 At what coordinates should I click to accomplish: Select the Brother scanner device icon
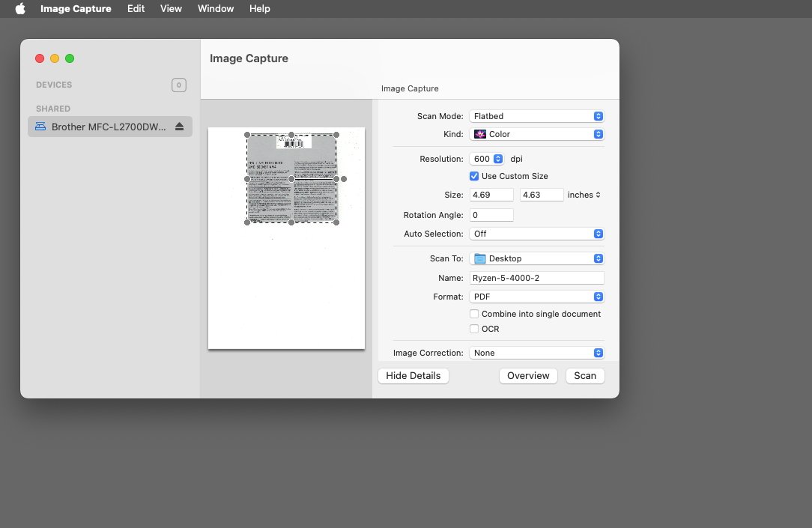40,127
